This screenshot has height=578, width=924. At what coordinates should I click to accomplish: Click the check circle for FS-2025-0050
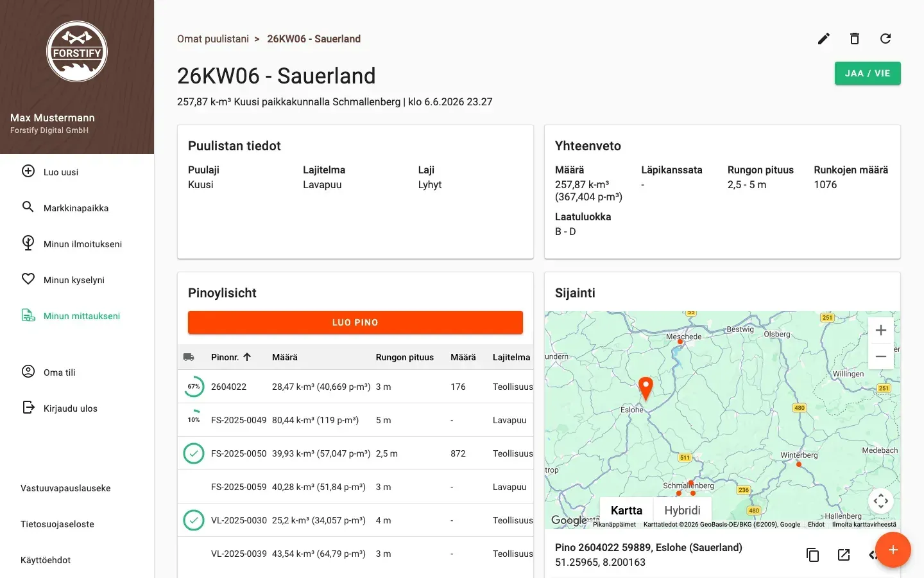[194, 453]
